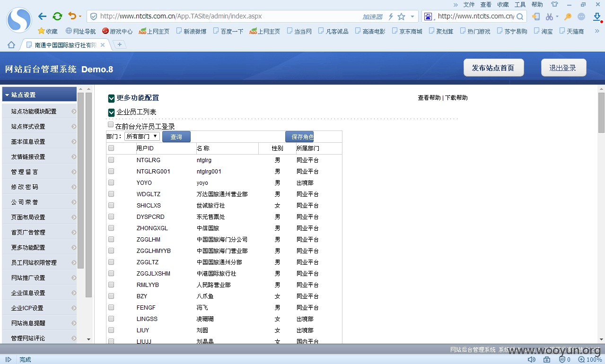Open a new tab with the plus button

120,45
